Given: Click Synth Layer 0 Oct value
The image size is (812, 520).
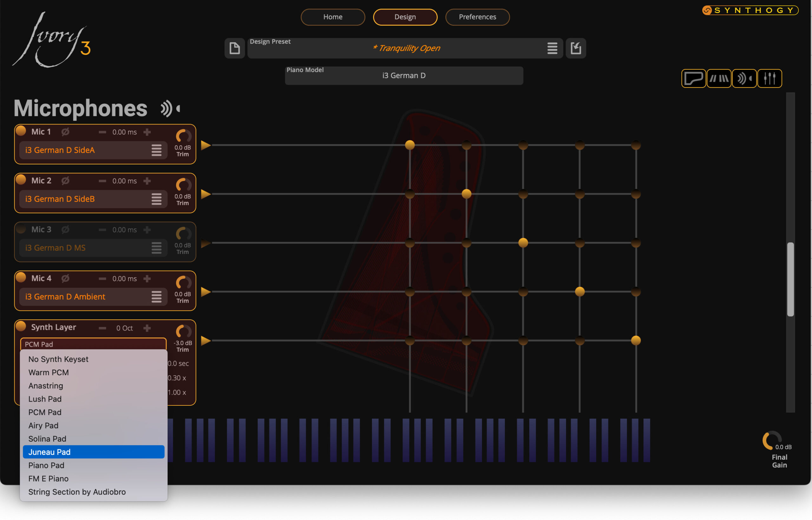Looking at the screenshot, I should point(124,328).
